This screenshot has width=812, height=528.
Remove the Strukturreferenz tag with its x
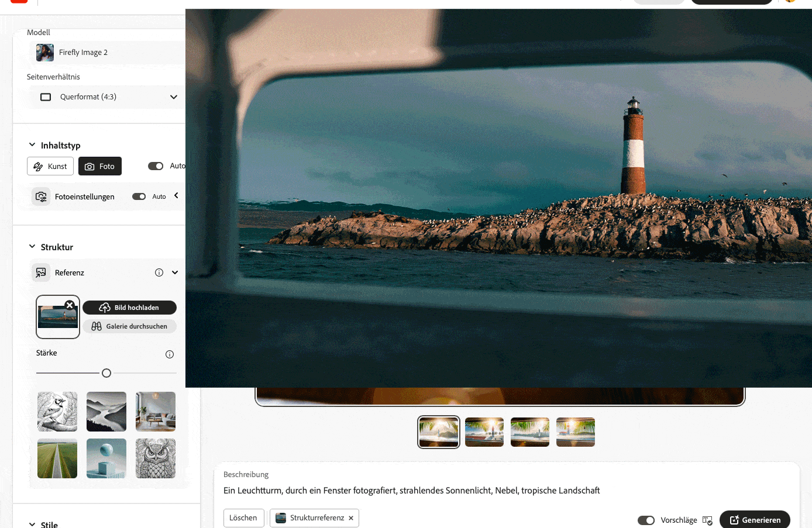(x=351, y=518)
